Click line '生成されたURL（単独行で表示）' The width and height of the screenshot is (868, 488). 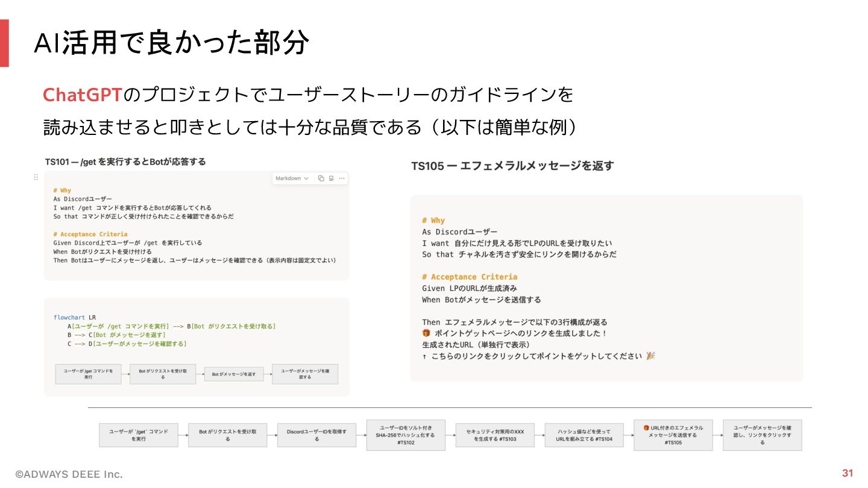(x=476, y=345)
